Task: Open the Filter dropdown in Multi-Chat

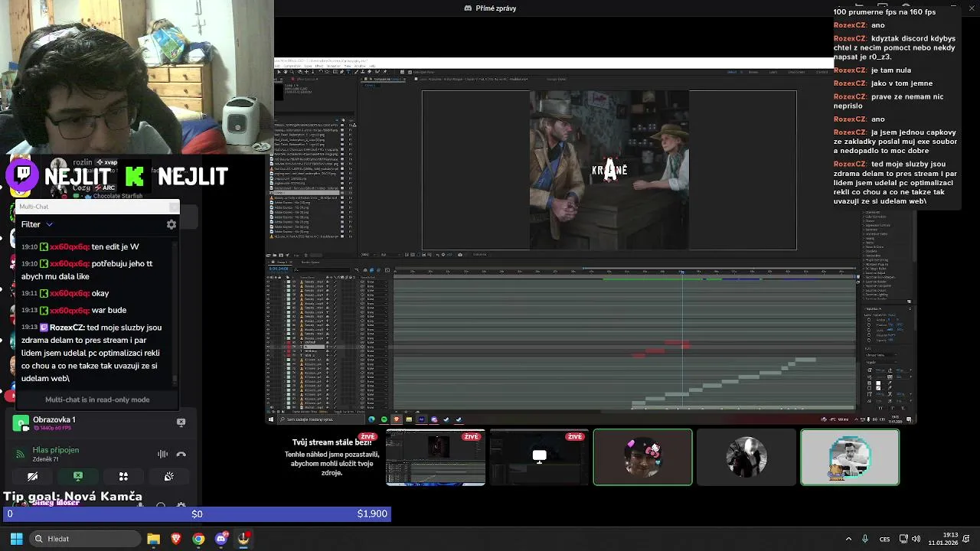Action: (x=37, y=224)
